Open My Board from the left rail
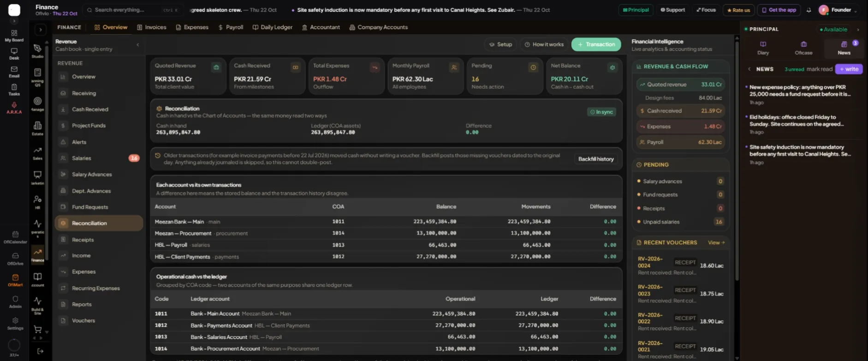Viewport: 868px width, 361px height. pos(14,36)
